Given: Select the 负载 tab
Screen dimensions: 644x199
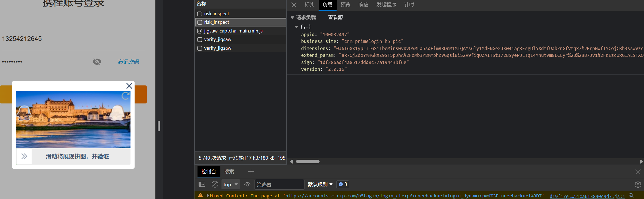Looking at the screenshot, I should (327, 5).
